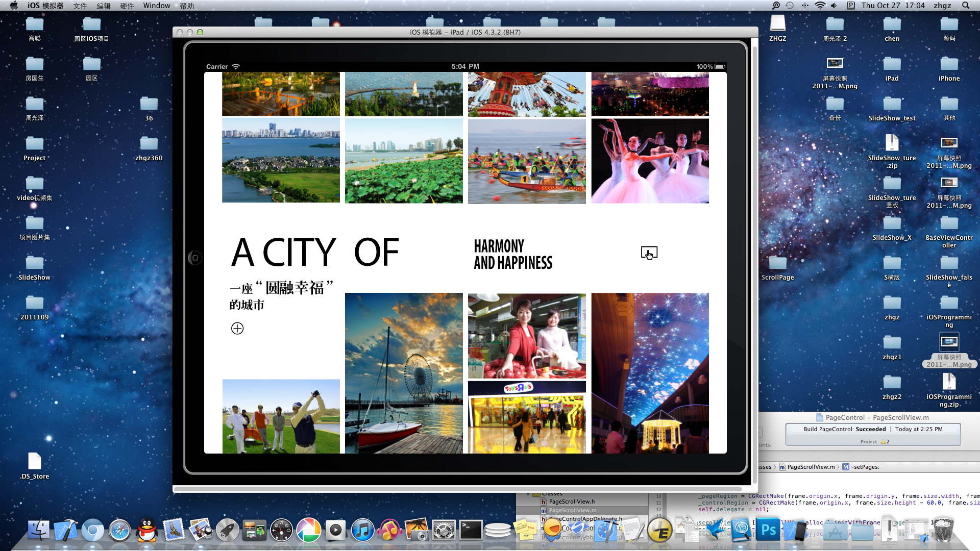The width and height of the screenshot is (980, 551).
Task: Tap the hand-touch icon beside Harmony and Happiness
Action: click(649, 253)
